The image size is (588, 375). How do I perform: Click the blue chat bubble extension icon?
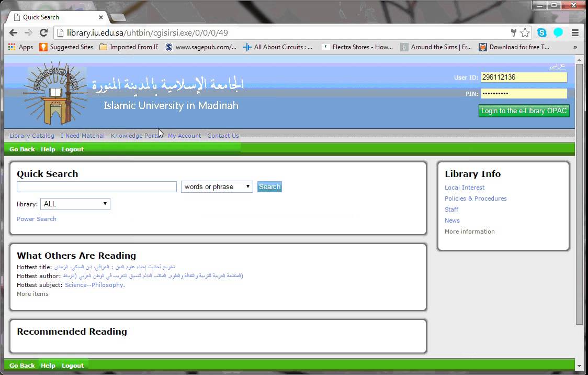coord(558,32)
